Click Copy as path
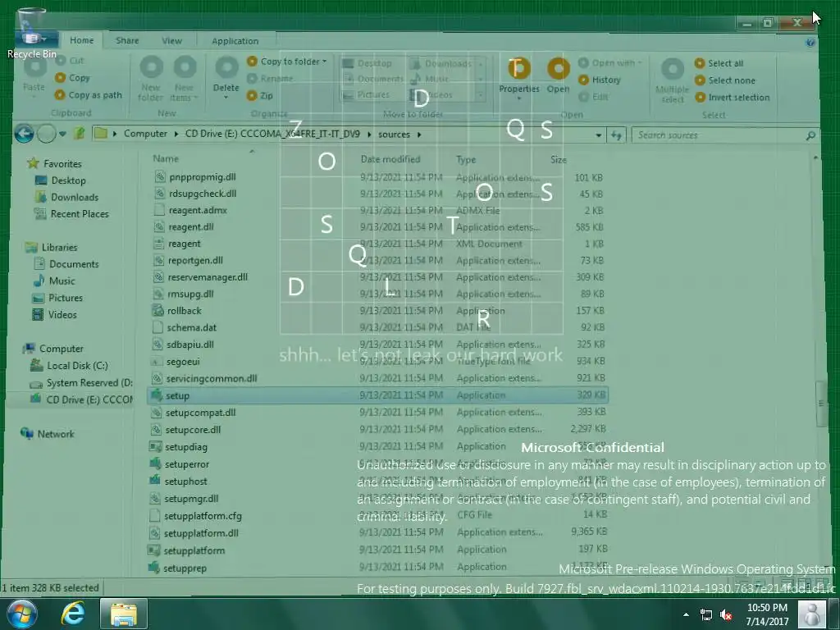 89,95
